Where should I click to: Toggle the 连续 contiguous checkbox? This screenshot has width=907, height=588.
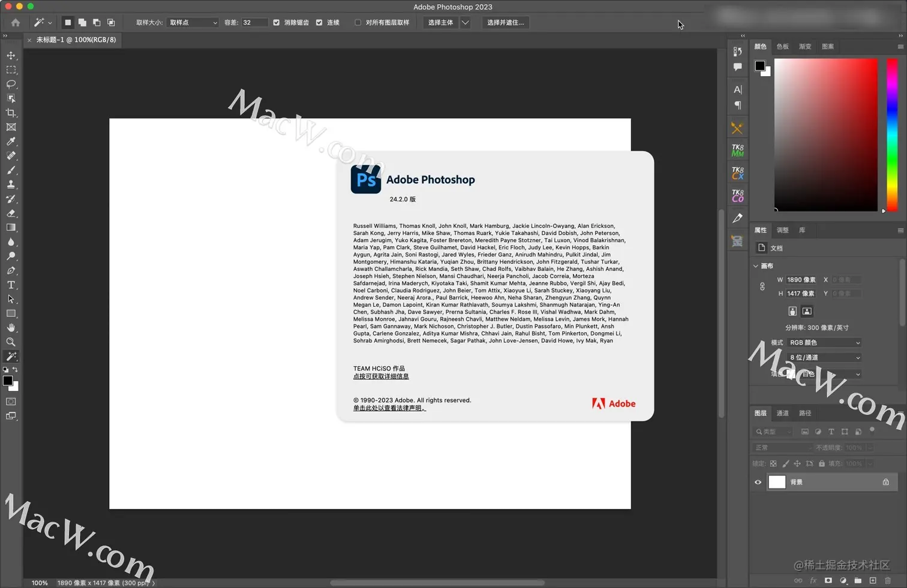pyautogui.click(x=319, y=23)
